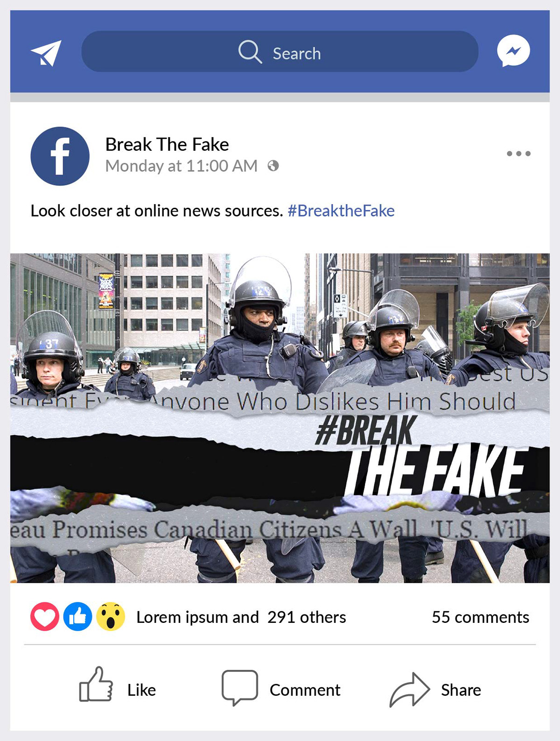This screenshot has height=741, width=560.
Task: Click the Facebook profile logo avatar
Action: click(60, 156)
